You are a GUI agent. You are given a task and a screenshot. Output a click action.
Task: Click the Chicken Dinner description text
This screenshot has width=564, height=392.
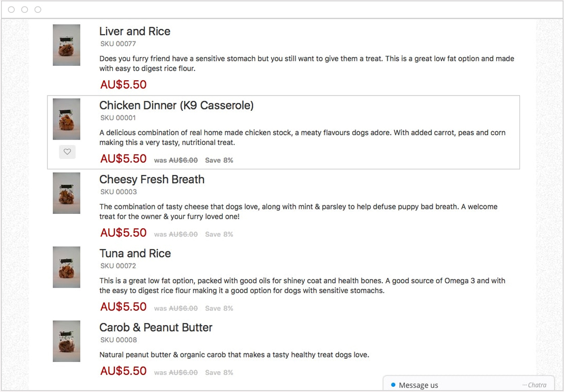click(302, 138)
